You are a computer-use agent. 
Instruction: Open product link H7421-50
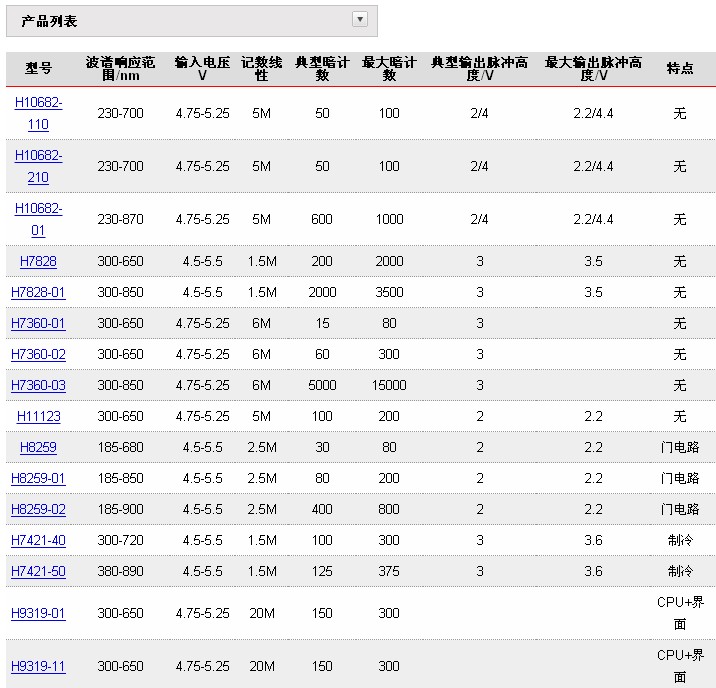38,572
